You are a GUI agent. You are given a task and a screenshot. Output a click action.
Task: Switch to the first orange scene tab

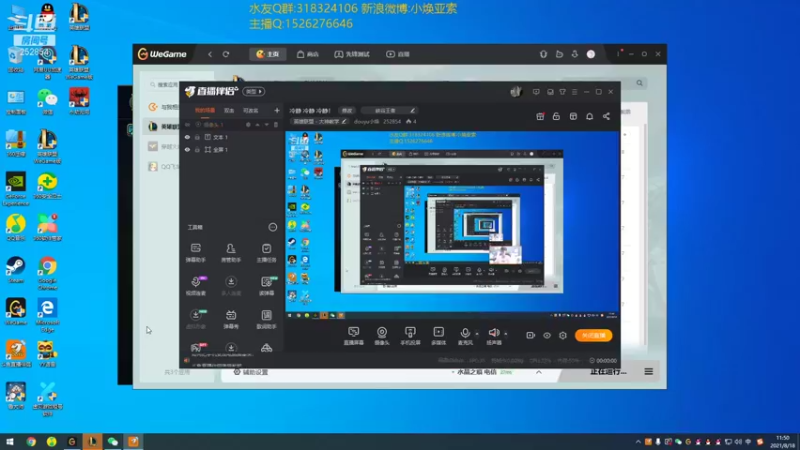[205, 110]
